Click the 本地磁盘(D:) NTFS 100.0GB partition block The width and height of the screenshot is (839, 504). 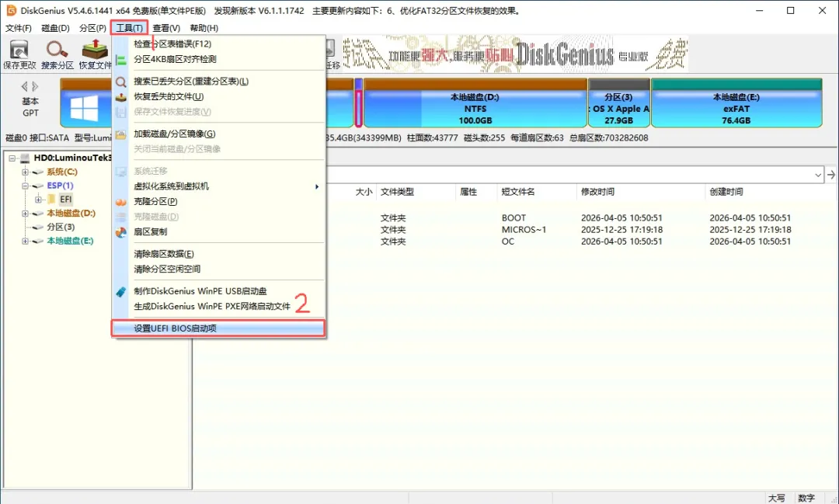[x=475, y=103]
